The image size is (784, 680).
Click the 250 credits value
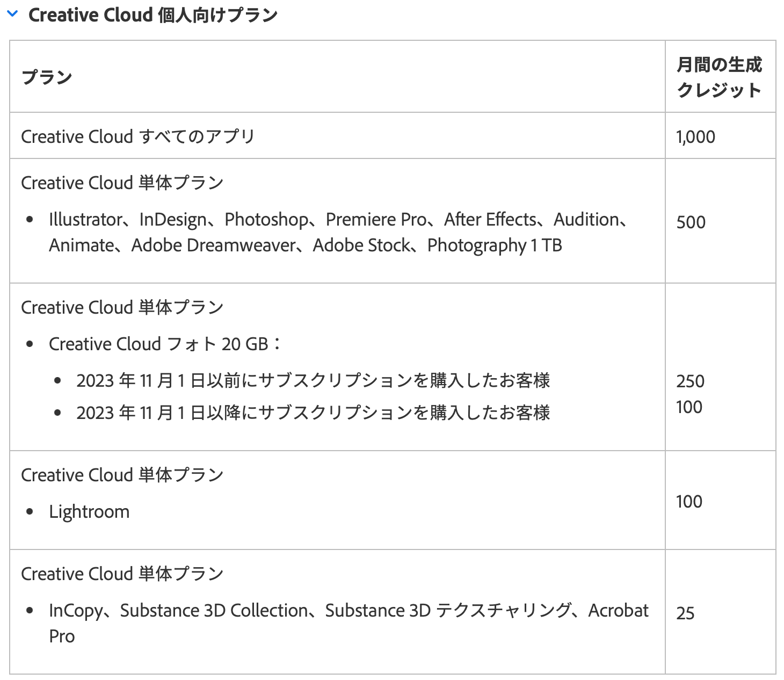tap(690, 381)
